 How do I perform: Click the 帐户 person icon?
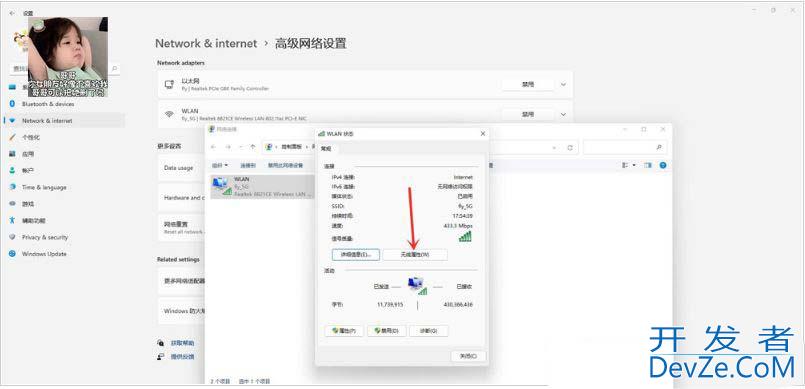[12, 170]
